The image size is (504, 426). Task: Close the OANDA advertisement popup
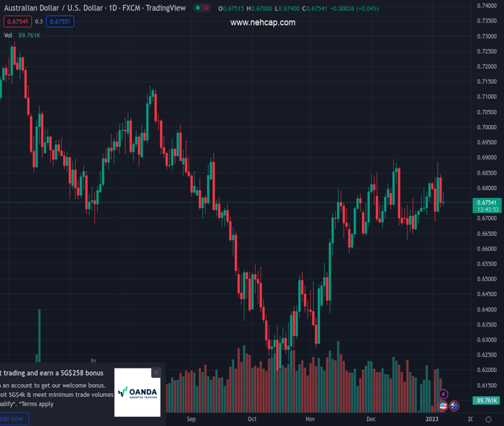point(156,372)
